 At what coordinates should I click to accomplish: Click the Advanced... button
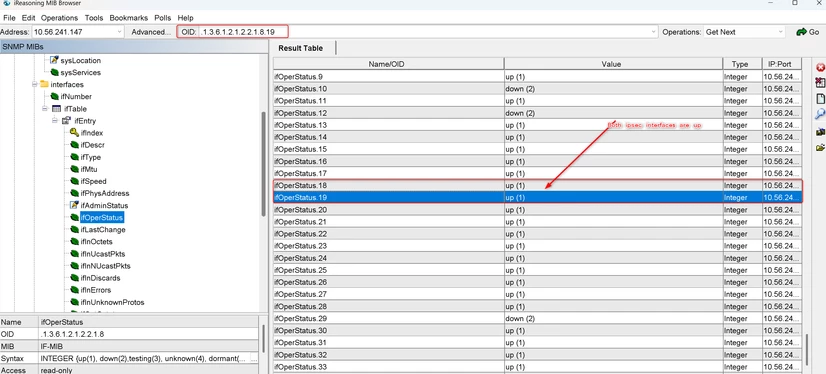pos(151,32)
